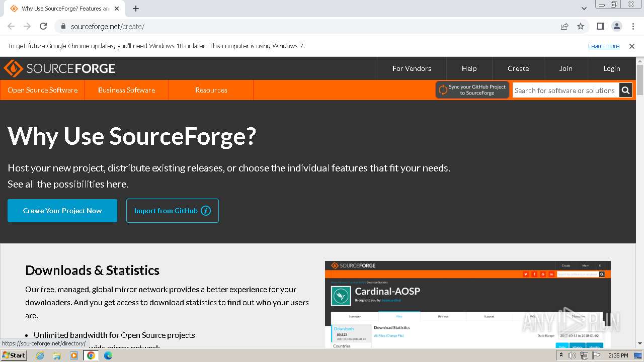644x362 pixels.
Task: Open File Explorer from taskbar
Action: [x=57, y=355]
